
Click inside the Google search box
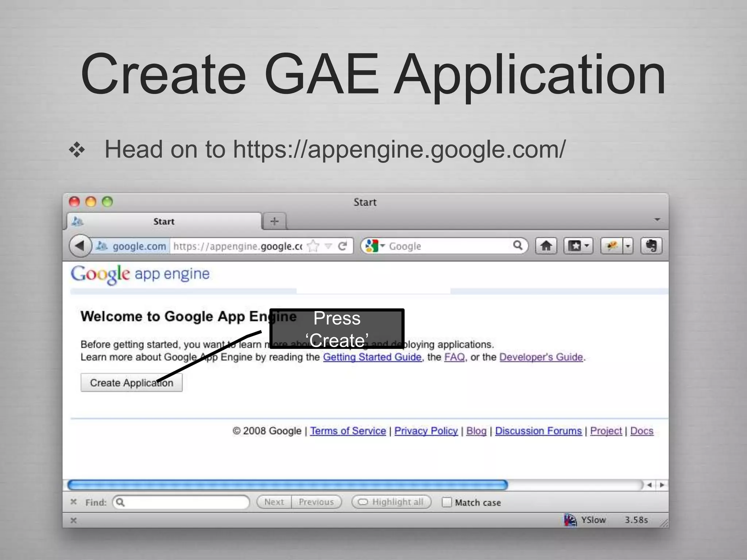pyautogui.click(x=449, y=246)
